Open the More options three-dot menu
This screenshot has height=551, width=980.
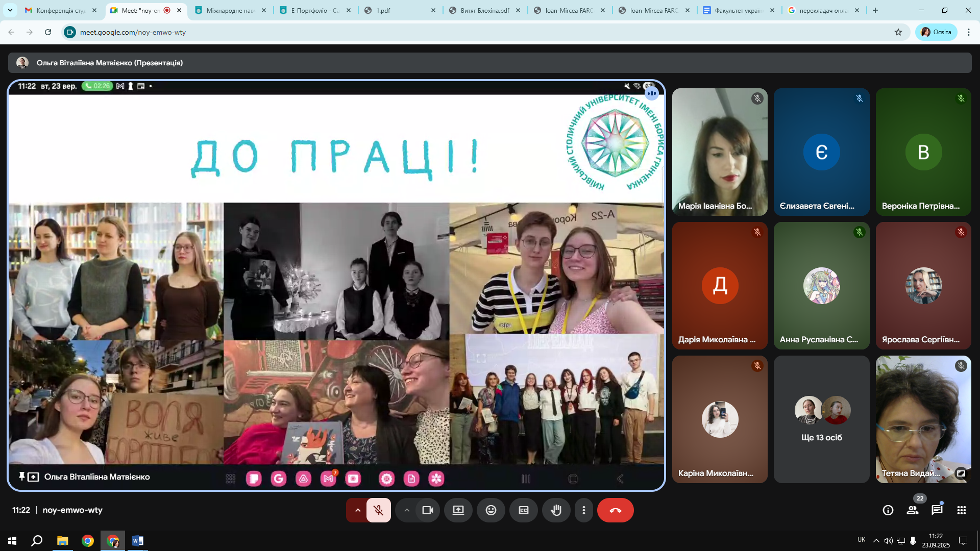point(583,510)
